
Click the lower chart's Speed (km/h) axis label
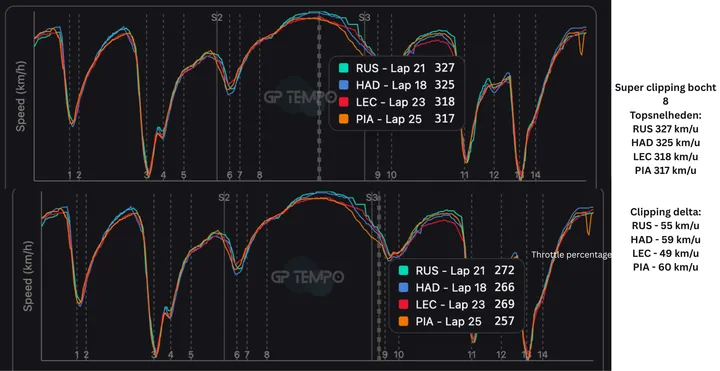pyautogui.click(x=28, y=275)
